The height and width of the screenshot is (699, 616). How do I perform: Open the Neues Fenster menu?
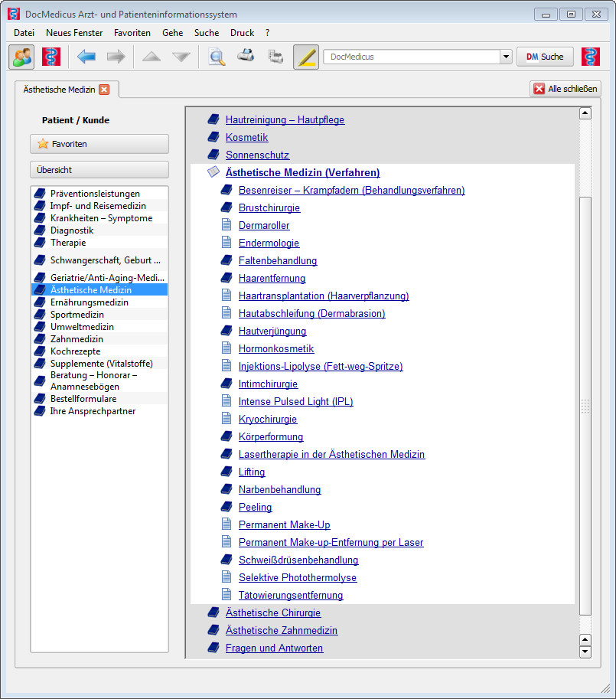pyautogui.click(x=74, y=33)
